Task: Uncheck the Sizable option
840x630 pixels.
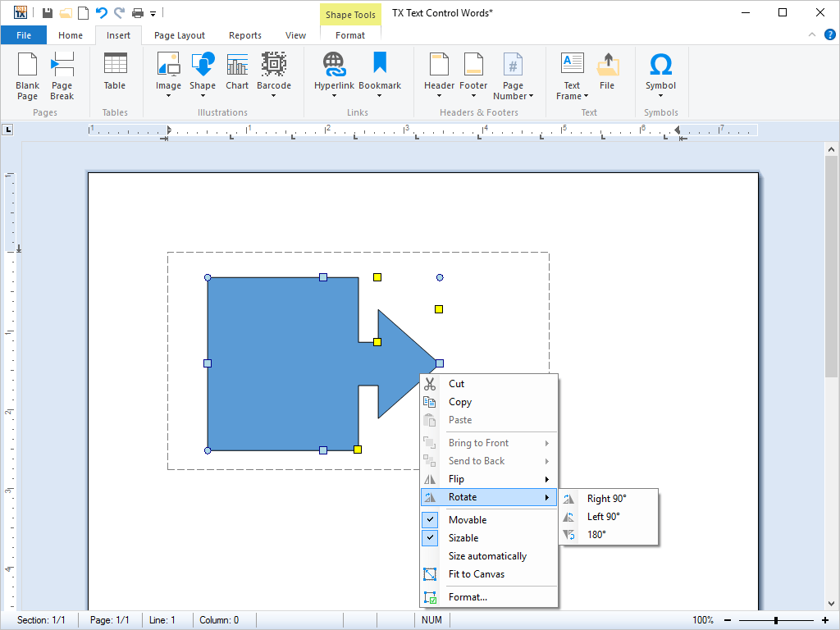Action: coord(462,537)
